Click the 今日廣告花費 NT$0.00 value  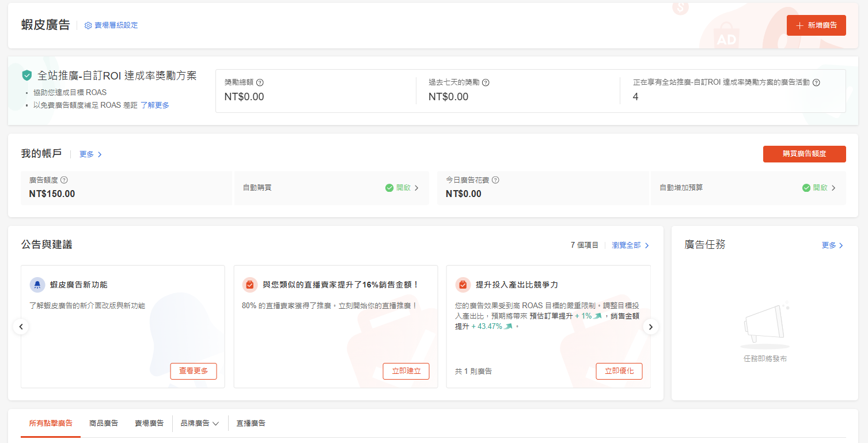464,194
